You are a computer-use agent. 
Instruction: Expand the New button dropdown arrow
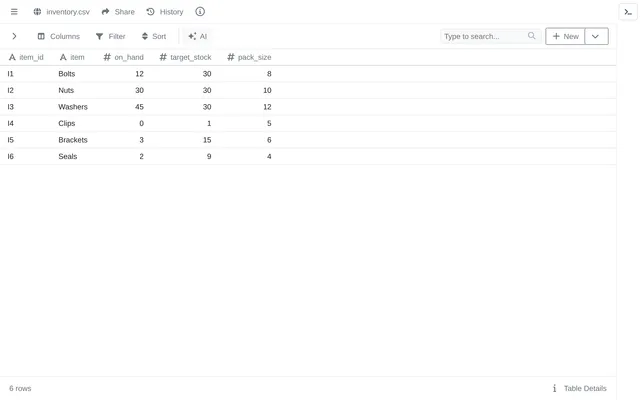pyautogui.click(x=596, y=36)
